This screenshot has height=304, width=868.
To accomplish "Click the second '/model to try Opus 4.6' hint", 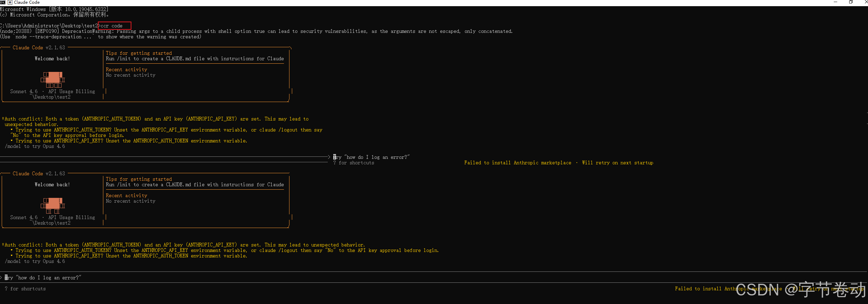I will click(x=35, y=261).
